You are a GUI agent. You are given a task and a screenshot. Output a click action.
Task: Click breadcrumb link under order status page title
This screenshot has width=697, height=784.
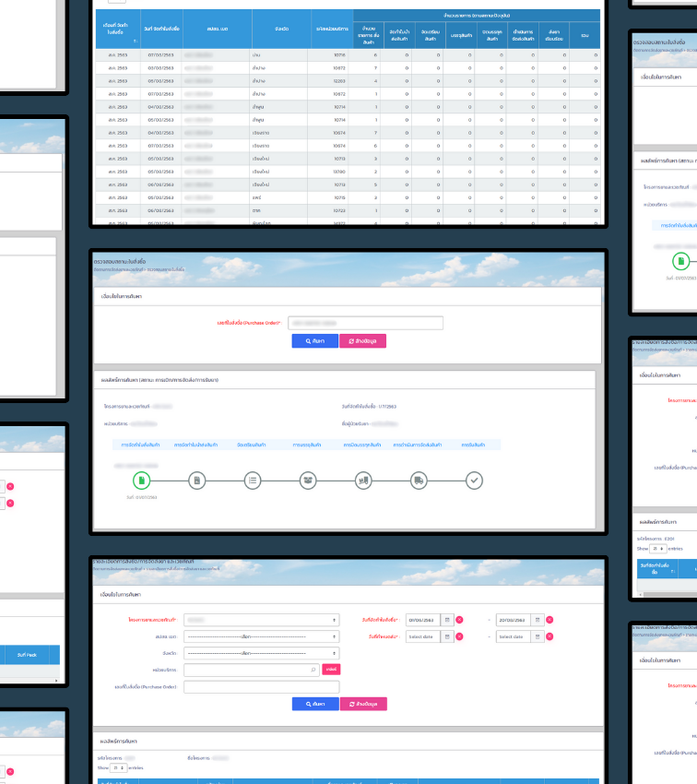click(139, 269)
